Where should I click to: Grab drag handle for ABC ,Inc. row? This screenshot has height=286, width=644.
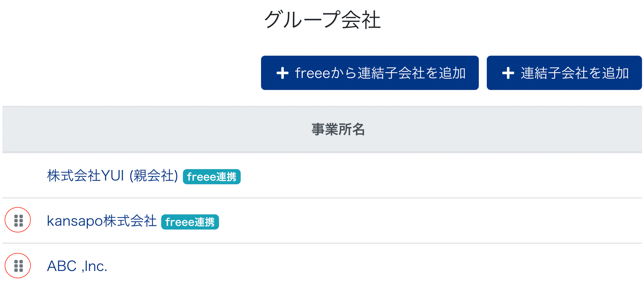(19, 266)
